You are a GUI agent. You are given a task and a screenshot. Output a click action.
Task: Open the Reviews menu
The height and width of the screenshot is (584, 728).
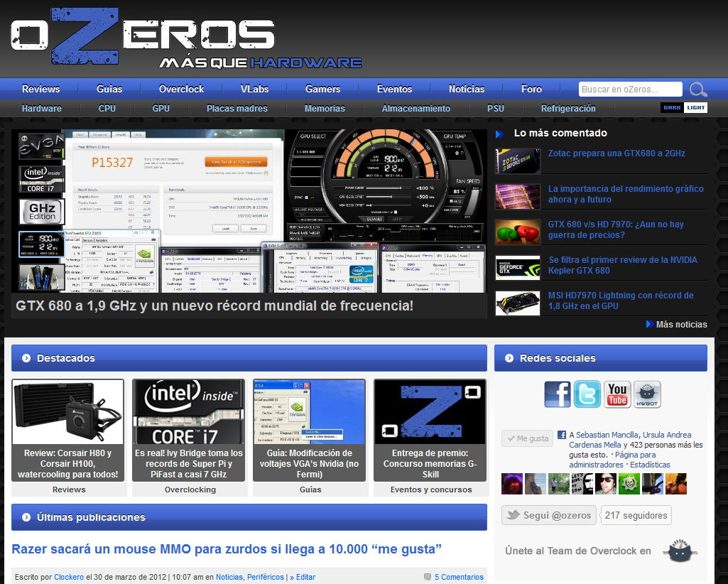pyautogui.click(x=41, y=89)
